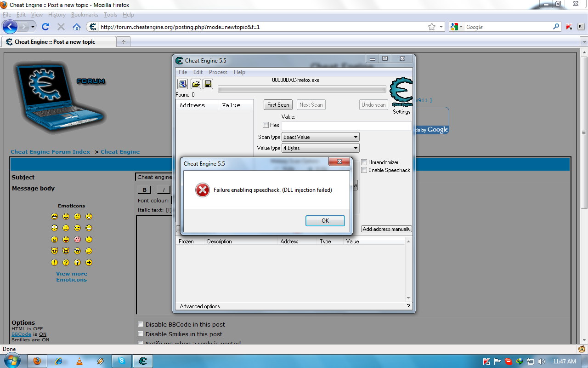
Task: Bookmark page with the star icon
Action: 432,27
